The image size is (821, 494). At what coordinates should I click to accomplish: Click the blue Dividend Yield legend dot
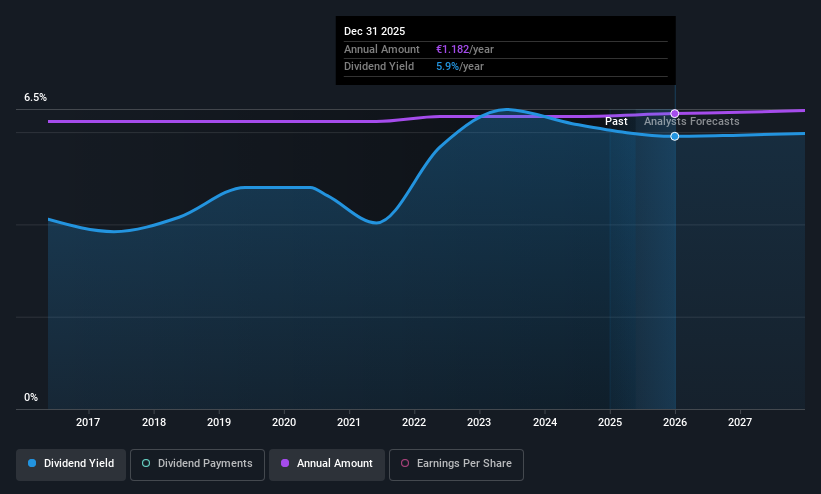32,463
